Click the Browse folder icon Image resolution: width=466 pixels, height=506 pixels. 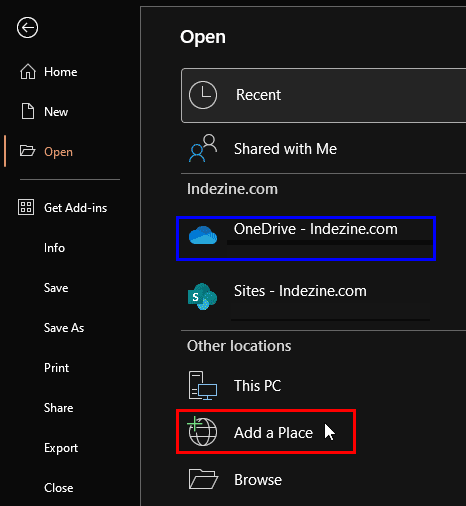[203, 479]
